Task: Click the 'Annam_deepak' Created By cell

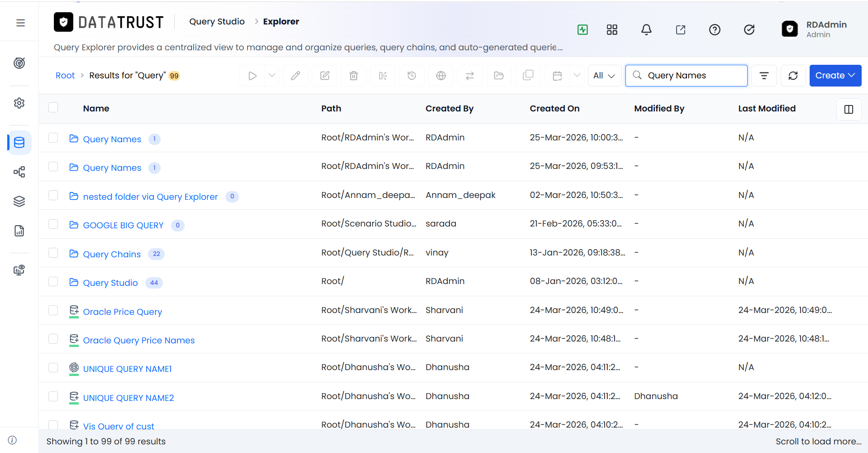Action: (x=460, y=195)
